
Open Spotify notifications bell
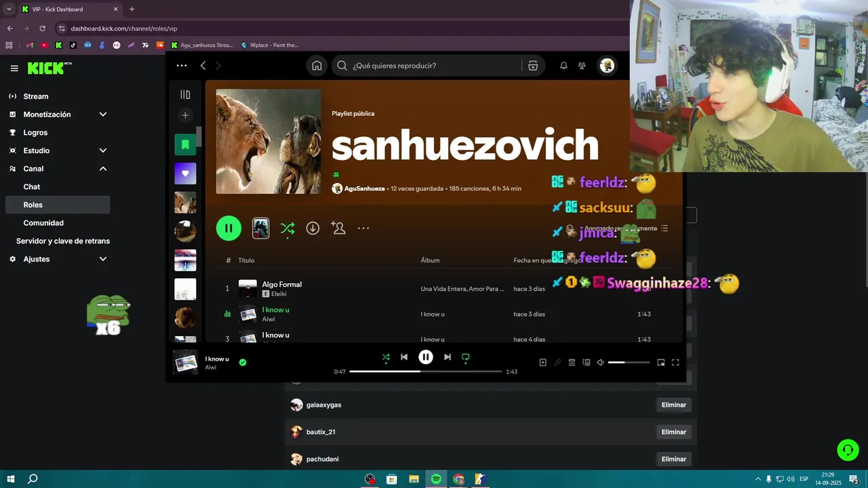[564, 66]
